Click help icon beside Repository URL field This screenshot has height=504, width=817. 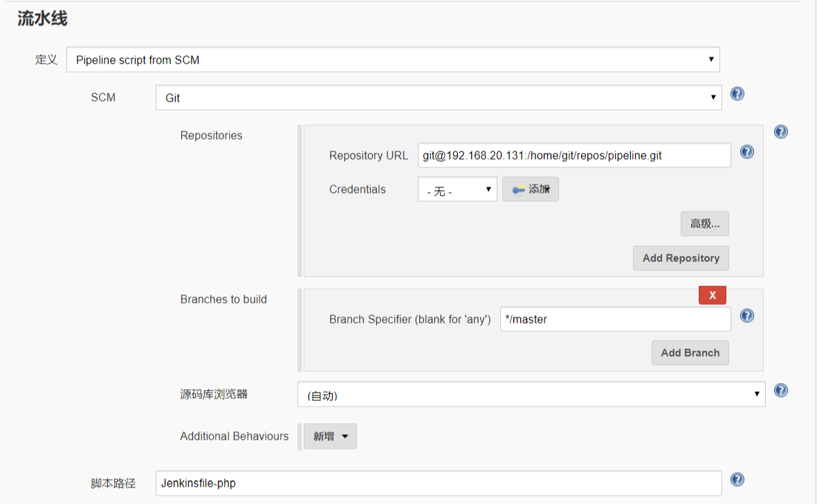747,152
